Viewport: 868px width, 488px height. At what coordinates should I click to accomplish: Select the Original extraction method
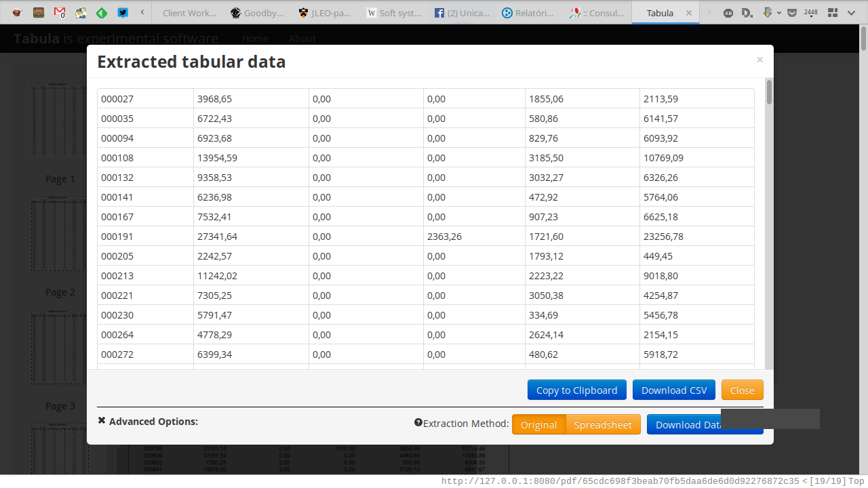[x=538, y=425]
